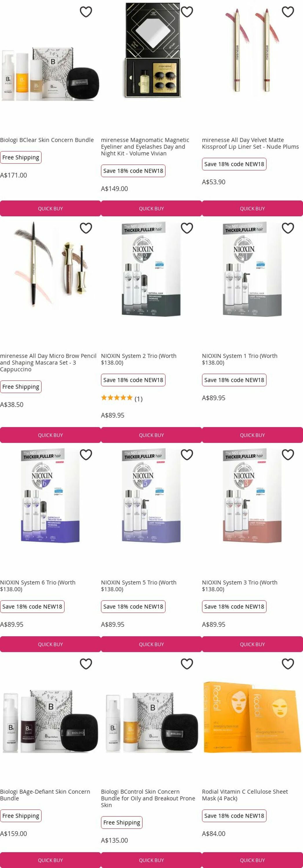The height and width of the screenshot is (868, 303).
Task: Heart the NIOXIN System 5 Trio
Action: [x=187, y=455]
